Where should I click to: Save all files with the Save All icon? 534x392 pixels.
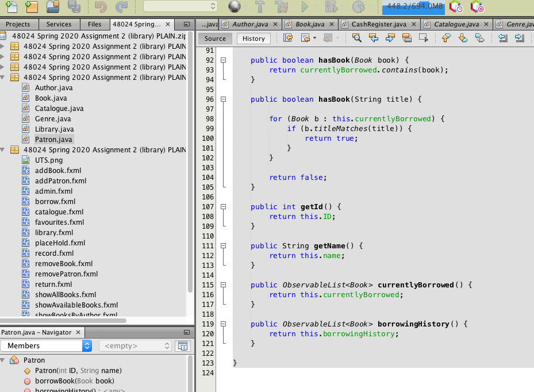tap(74, 7)
